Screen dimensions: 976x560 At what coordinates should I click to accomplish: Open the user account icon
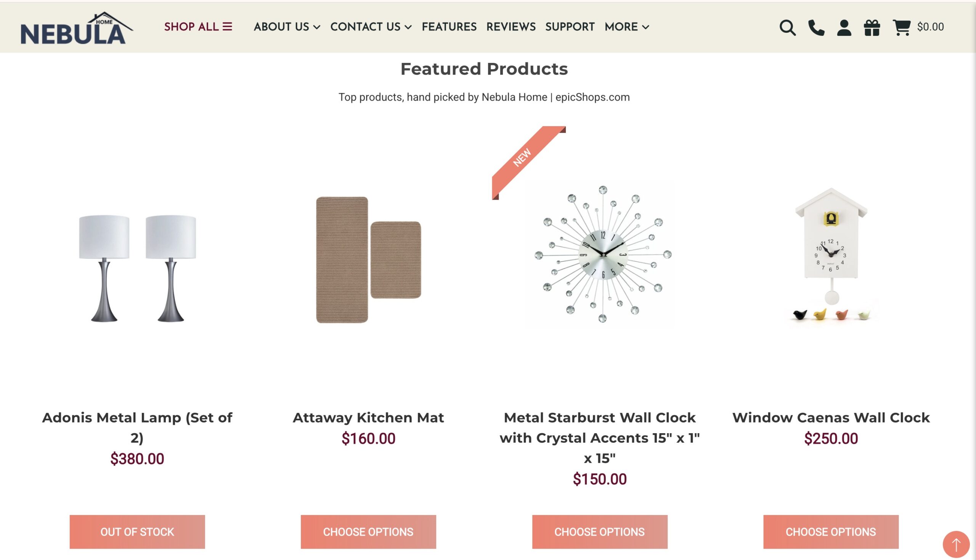[x=844, y=28]
